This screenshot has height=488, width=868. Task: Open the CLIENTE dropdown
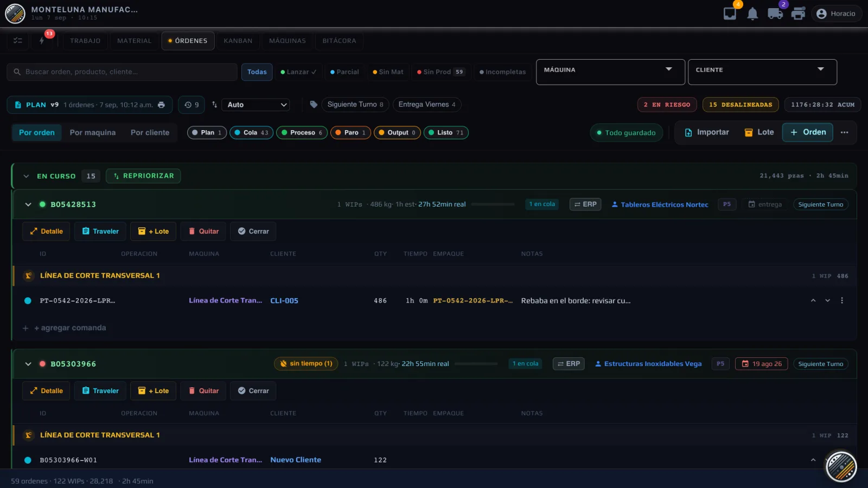pos(762,72)
